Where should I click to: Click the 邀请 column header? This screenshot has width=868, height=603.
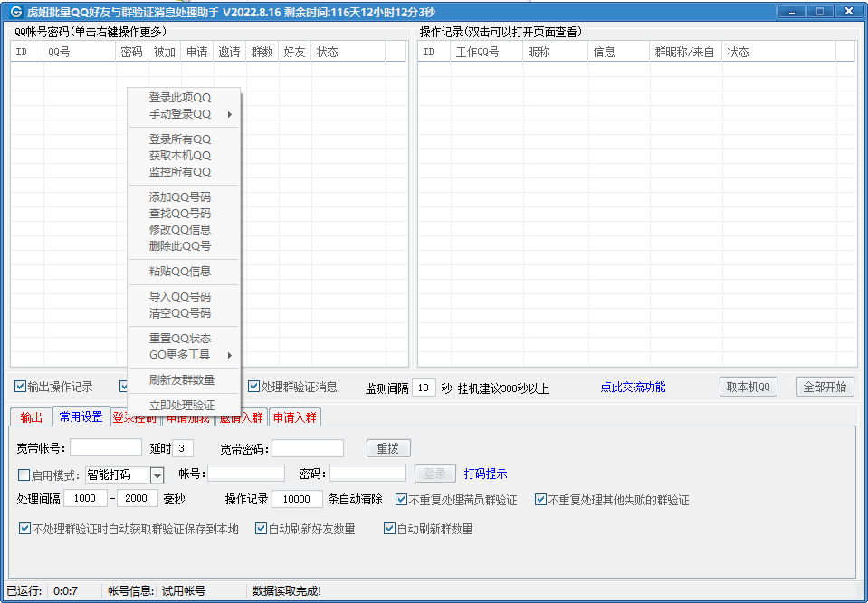click(230, 52)
